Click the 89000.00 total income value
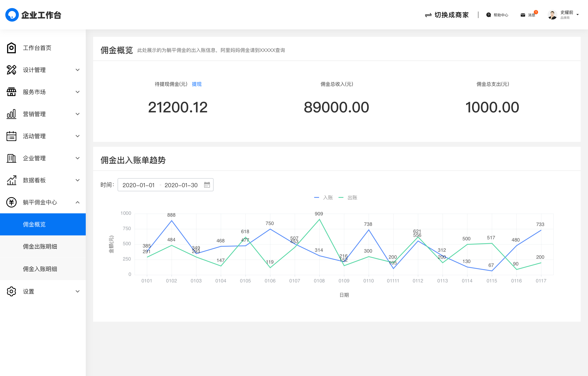The image size is (588, 376). (x=336, y=107)
